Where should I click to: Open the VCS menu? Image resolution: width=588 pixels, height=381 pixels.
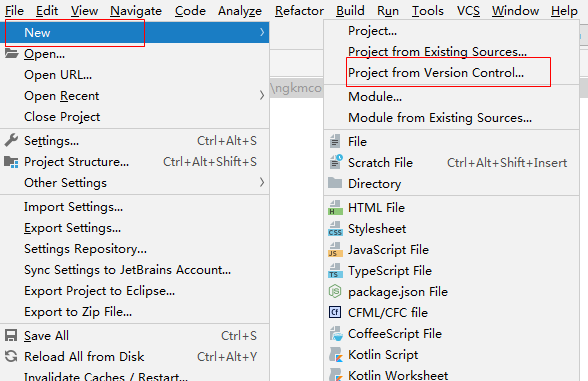468,10
